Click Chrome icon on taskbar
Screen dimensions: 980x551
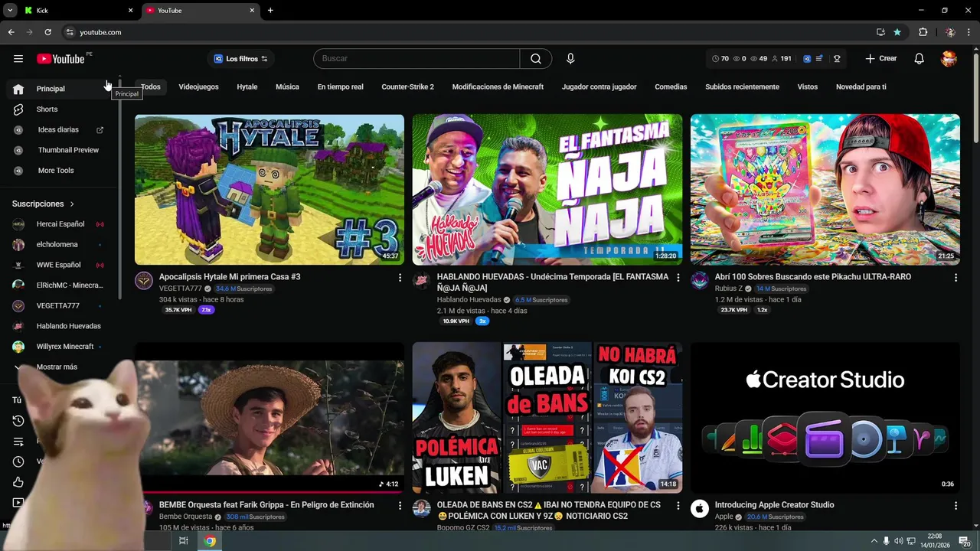point(210,541)
